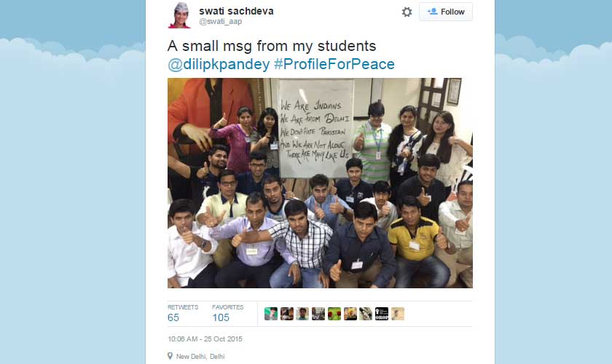
Task: Enlarge the students group photo
Action: coord(320,183)
